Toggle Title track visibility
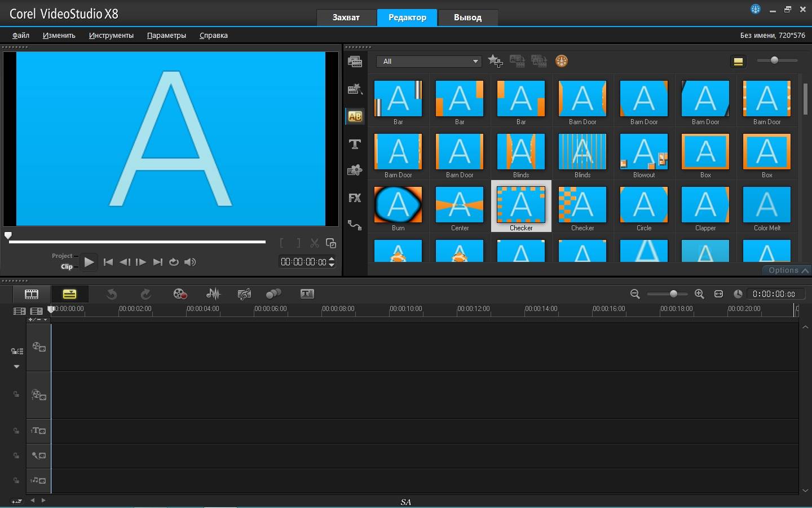The height and width of the screenshot is (508, 812). [39, 431]
